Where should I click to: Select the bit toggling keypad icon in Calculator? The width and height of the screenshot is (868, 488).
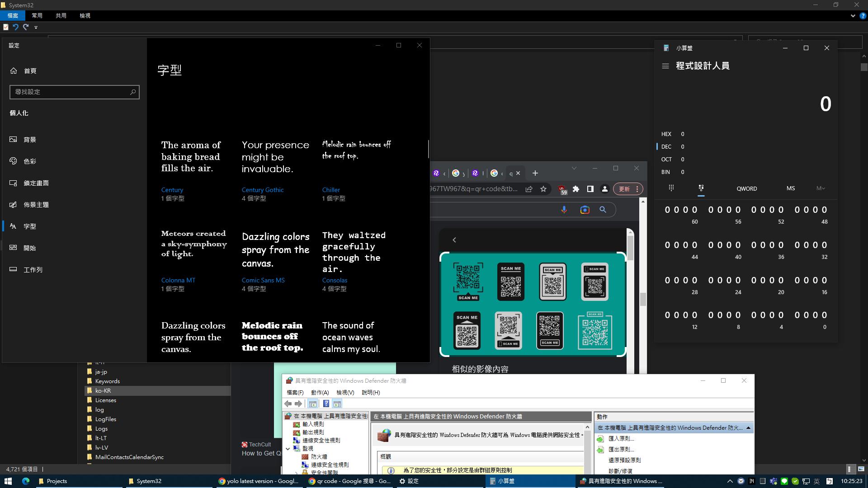pos(701,188)
